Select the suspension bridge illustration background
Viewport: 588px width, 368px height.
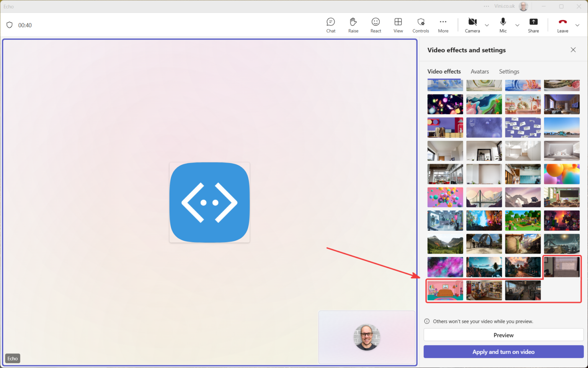pos(484,197)
